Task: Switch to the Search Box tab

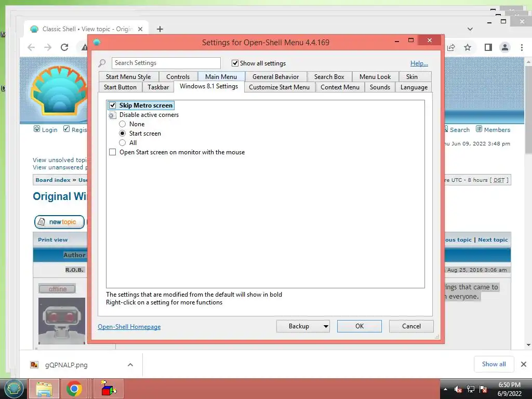Action: point(329,77)
